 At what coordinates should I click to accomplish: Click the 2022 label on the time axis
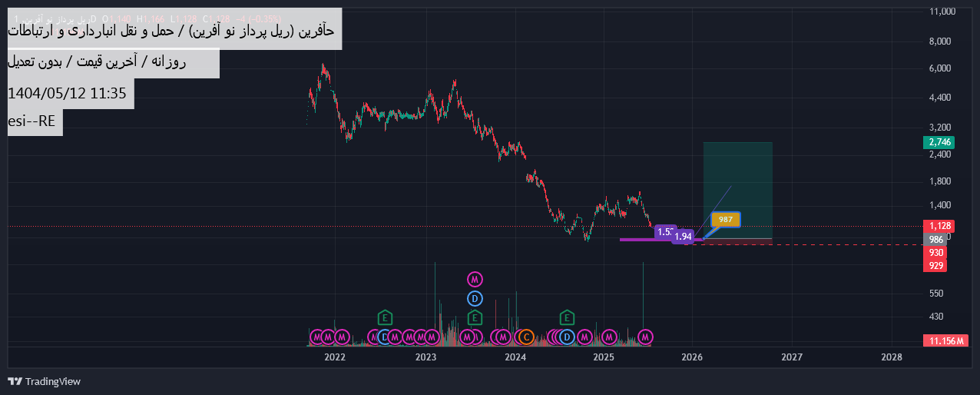pyautogui.click(x=335, y=357)
